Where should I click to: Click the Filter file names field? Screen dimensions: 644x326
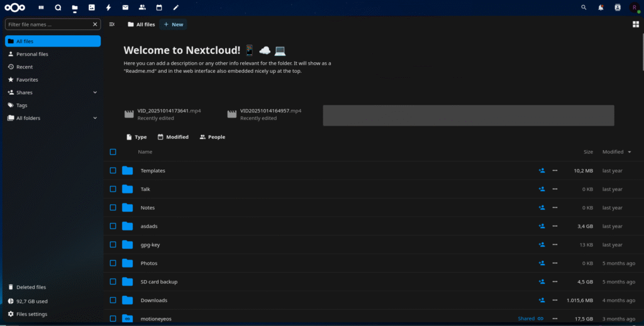(x=49, y=24)
